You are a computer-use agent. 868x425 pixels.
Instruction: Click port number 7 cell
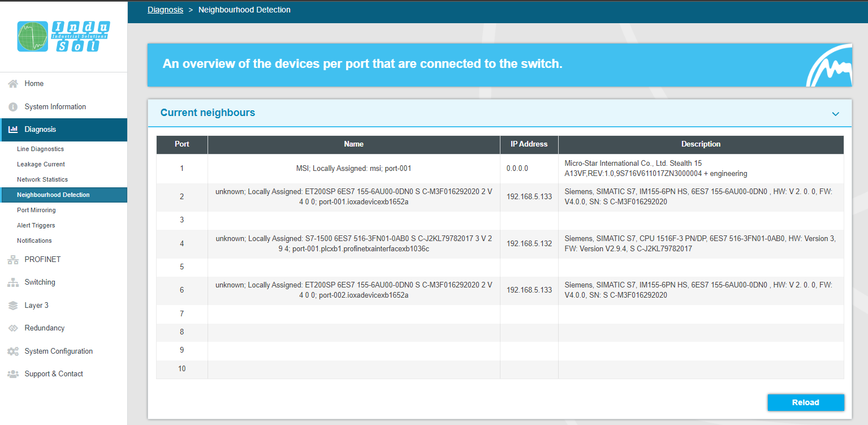pos(182,314)
